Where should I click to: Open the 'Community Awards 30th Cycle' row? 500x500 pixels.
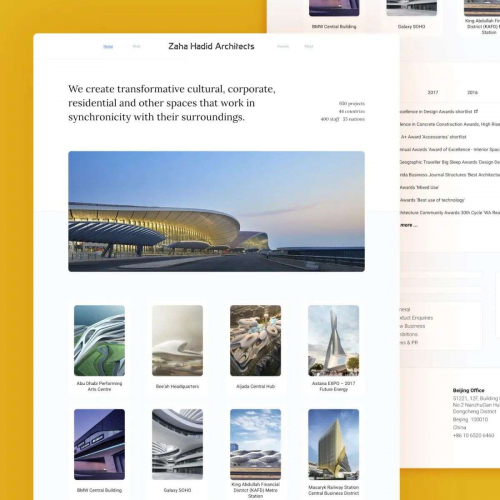tap(450, 213)
